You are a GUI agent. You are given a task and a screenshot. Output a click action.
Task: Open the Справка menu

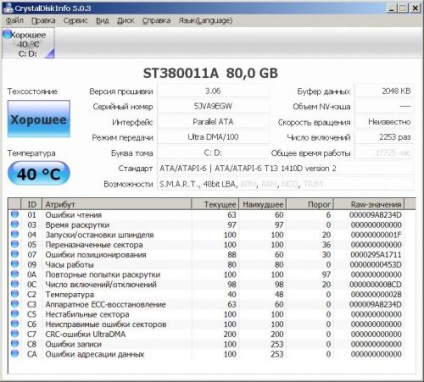tap(156, 21)
